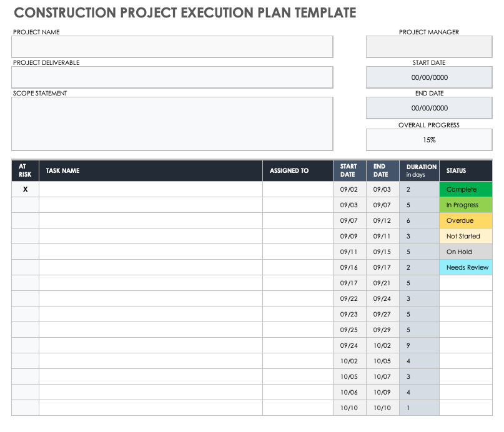Image resolution: width=504 pixels, height=432 pixels.
Task: Pick the pale yellow Not Started status cell
Action: [x=465, y=236]
